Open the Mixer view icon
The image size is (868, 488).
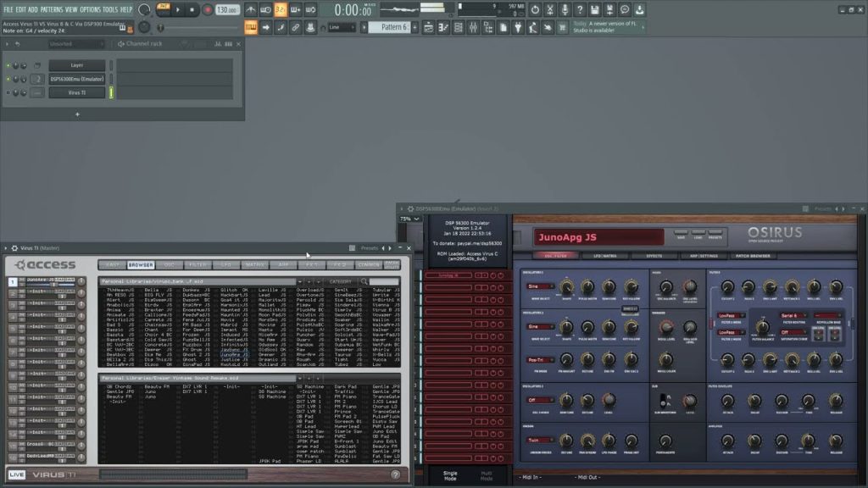tap(473, 27)
